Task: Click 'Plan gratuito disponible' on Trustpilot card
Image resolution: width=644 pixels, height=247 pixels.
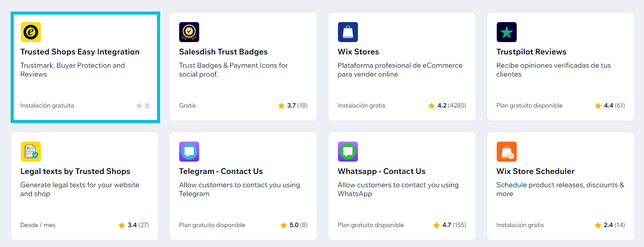Action: (x=530, y=105)
